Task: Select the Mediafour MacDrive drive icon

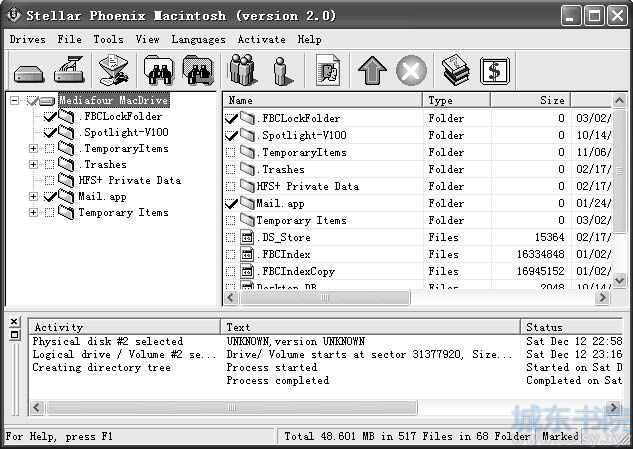Action: coord(47,101)
